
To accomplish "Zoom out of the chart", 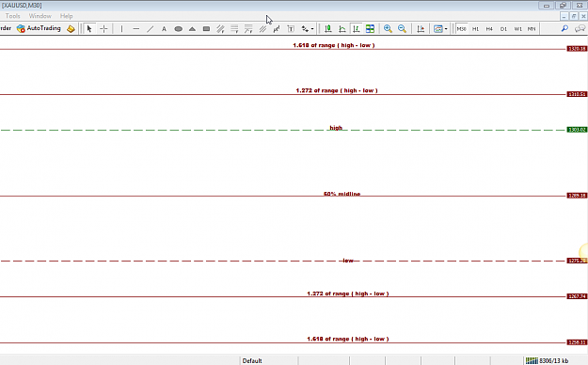I will coord(402,29).
